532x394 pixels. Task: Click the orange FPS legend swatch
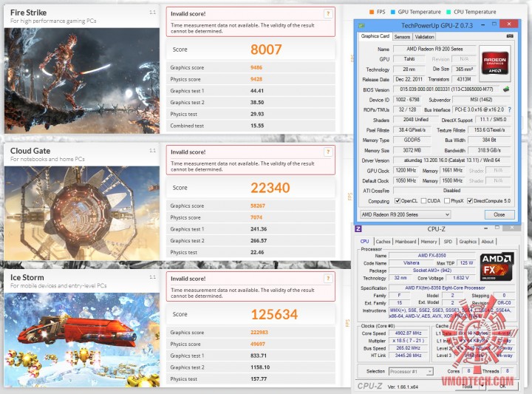click(371, 12)
